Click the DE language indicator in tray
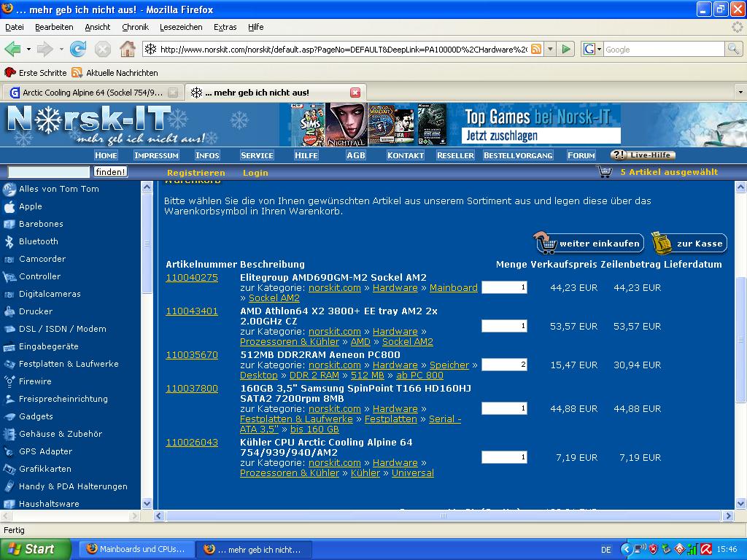747x560 pixels. (605, 550)
